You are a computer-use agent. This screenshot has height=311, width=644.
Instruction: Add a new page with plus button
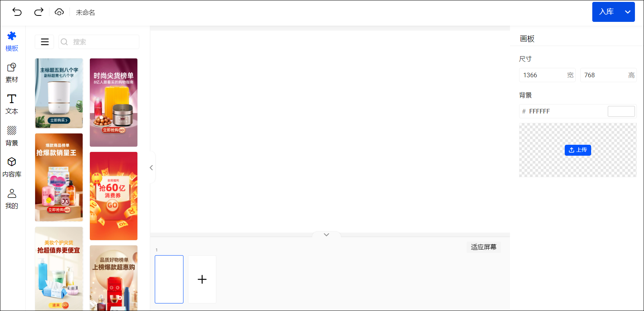click(x=202, y=279)
